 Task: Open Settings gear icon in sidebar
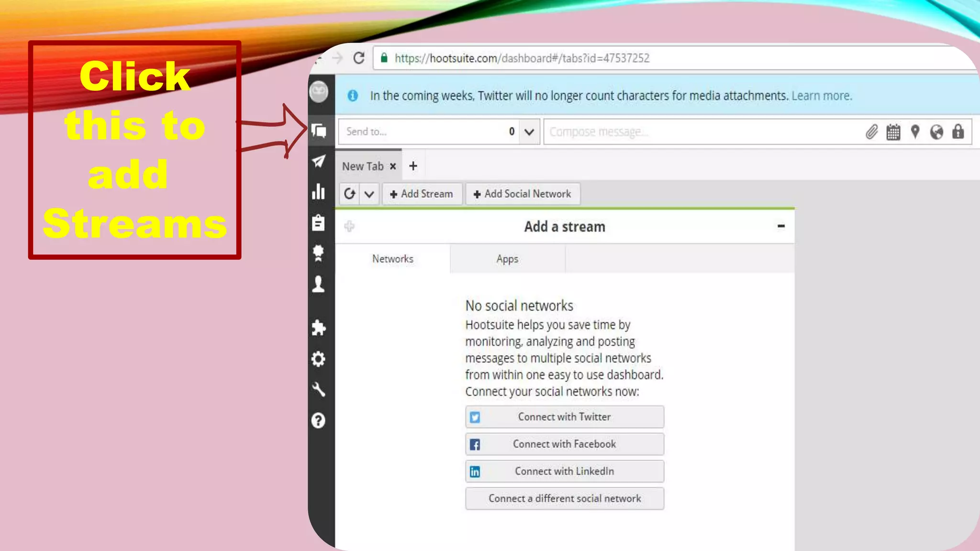[319, 359]
